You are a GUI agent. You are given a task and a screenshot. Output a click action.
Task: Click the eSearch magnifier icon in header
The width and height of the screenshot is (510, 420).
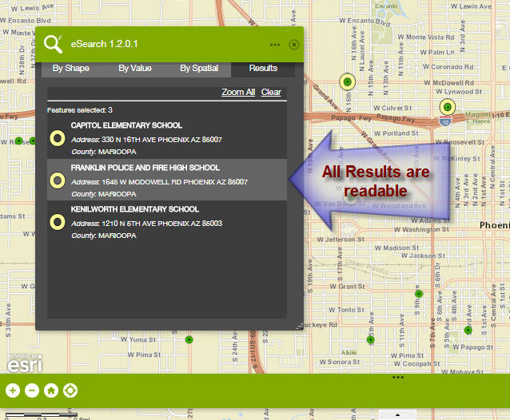[53, 44]
